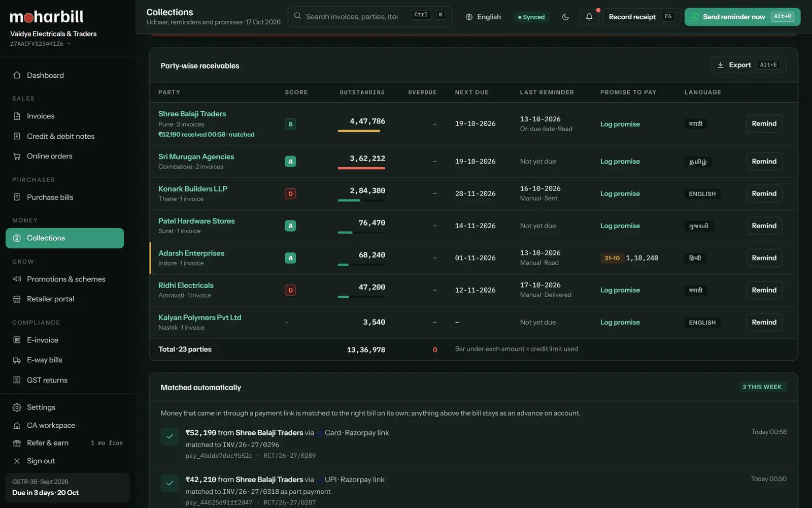Viewport: 812px width, 508px height.
Task: Click Export button
Action: pos(748,65)
